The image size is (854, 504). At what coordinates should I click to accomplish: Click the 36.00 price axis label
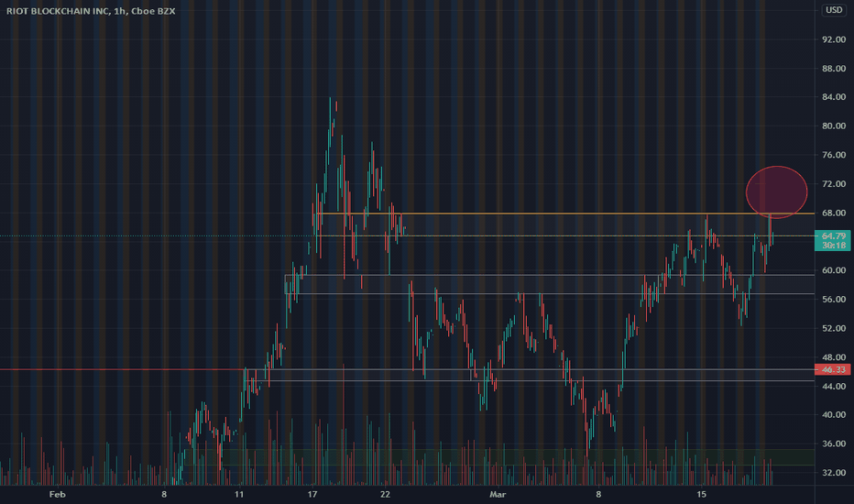pyautogui.click(x=834, y=444)
